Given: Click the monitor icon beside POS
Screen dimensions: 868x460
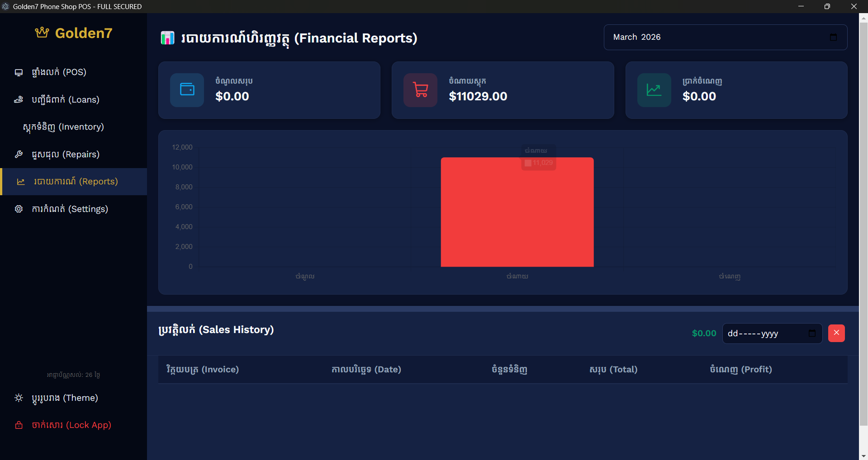Looking at the screenshot, I should tap(19, 72).
